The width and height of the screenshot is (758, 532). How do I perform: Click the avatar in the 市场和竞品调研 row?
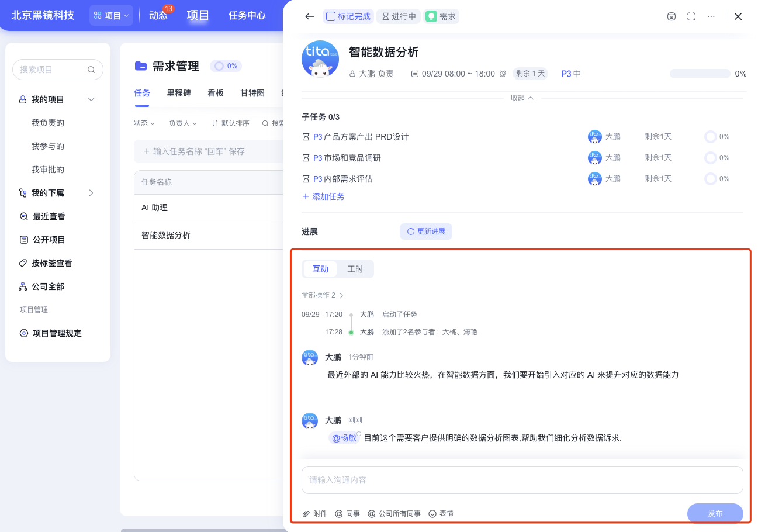[595, 158]
